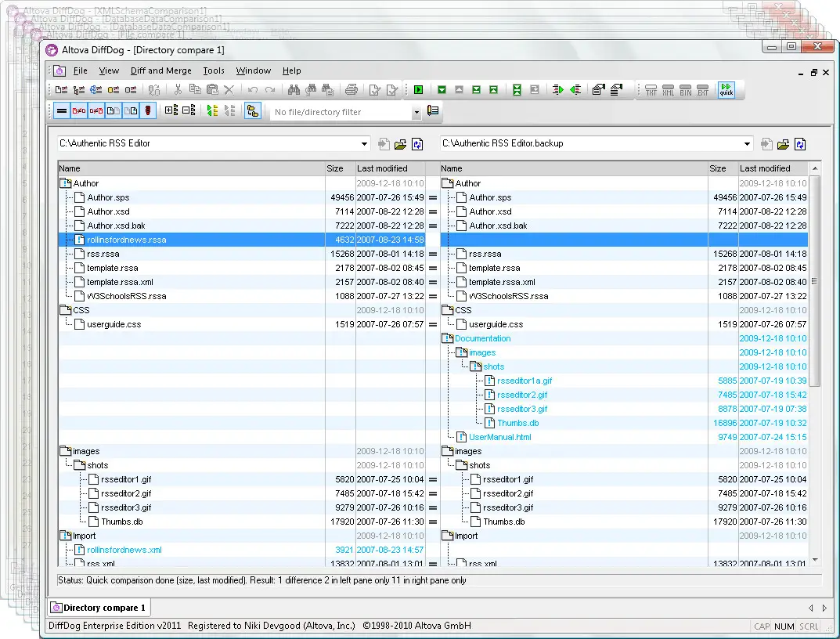Viewport: 840px width, 639px height.
Task: Select UserManual.html in the right pane
Action: pyautogui.click(x=499, y=437)
